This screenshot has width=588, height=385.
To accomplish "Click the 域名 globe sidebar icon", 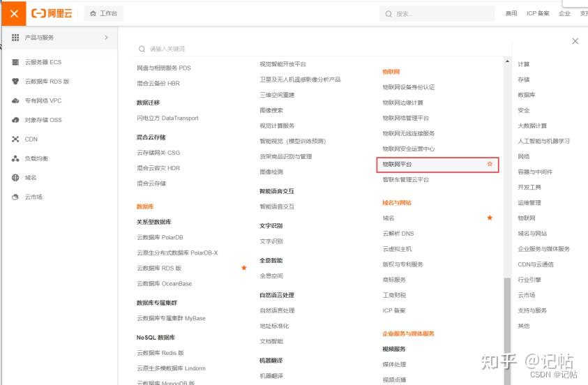I will (x=15, y=178).
